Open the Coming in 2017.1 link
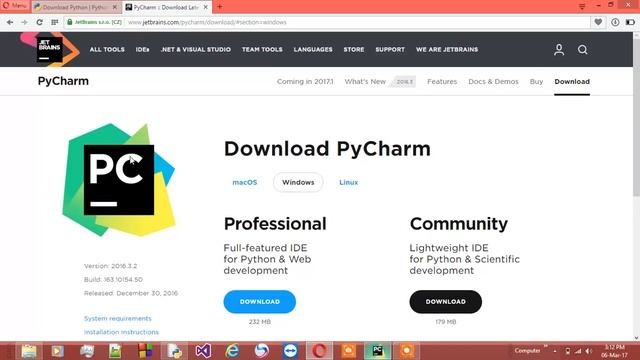Screen dimensions: 640x360 point(305,82)
